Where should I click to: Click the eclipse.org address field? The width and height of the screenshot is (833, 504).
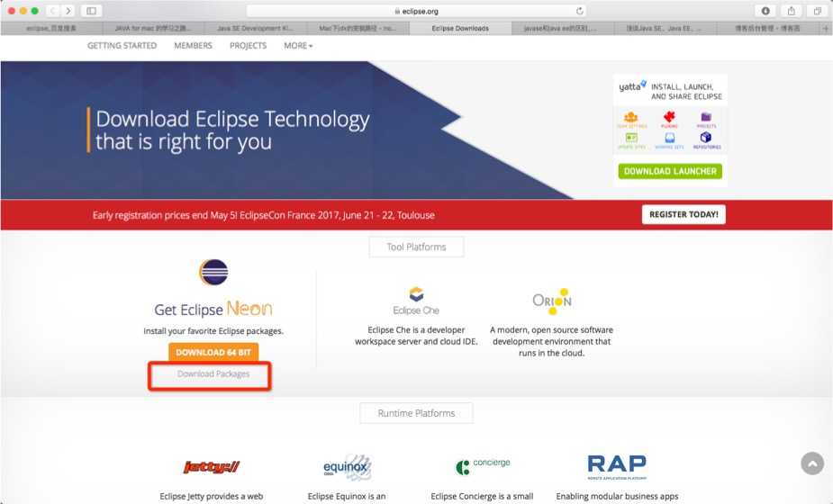click(x=416, y=11)
